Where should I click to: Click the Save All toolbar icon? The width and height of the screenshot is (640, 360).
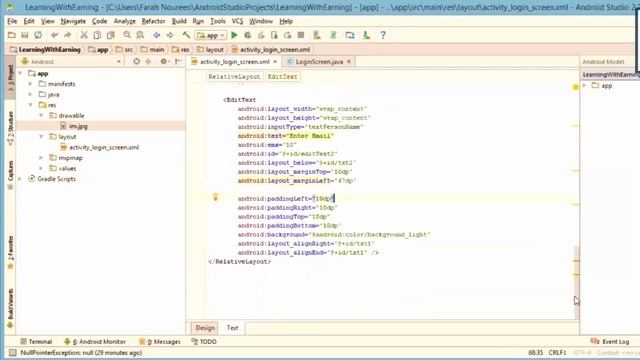pos(24,36)
